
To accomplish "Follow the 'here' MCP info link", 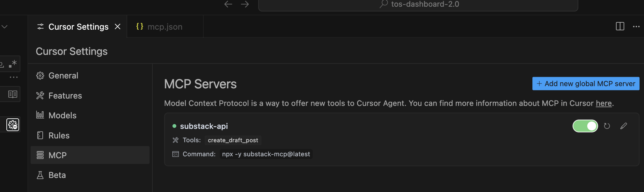I will [x=604, y=103].
